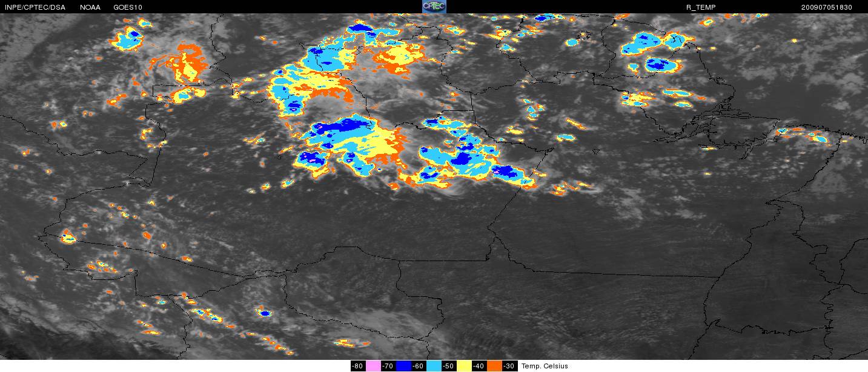This screenshot has width=868, height=372.
Task: Select the orange legend color swatch
Action: point(494,366)
